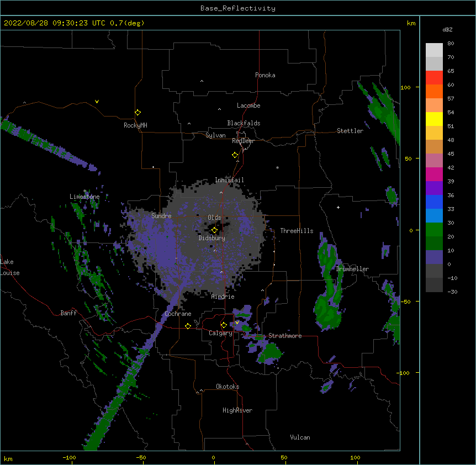Click the Ponoka city label

pos(265,75)
